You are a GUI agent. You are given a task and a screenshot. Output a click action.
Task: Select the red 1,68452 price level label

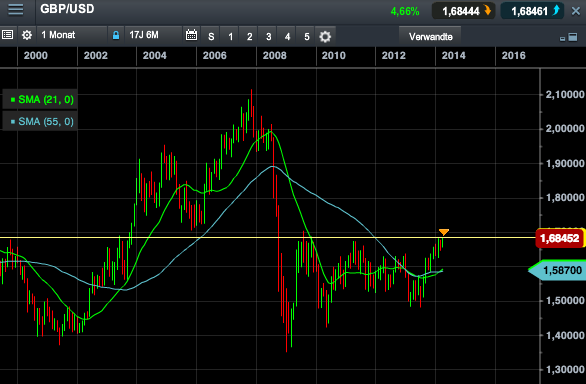[x=559, y=238]
